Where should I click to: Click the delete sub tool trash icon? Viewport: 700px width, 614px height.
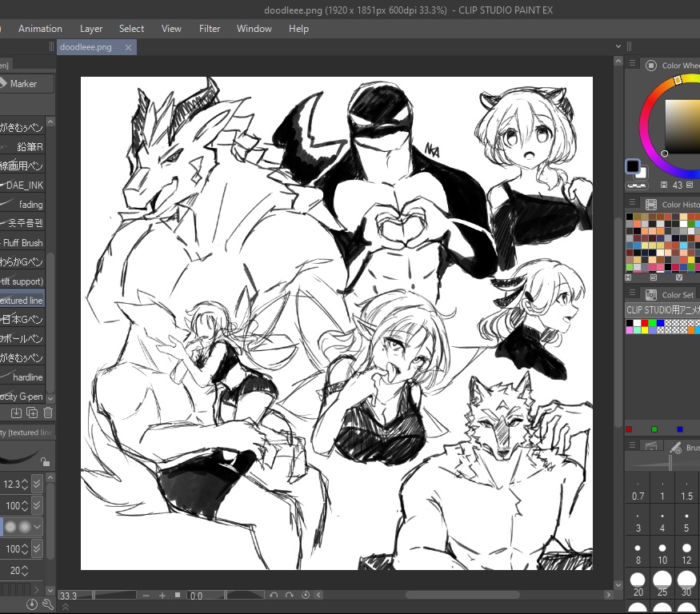point(48,413)
